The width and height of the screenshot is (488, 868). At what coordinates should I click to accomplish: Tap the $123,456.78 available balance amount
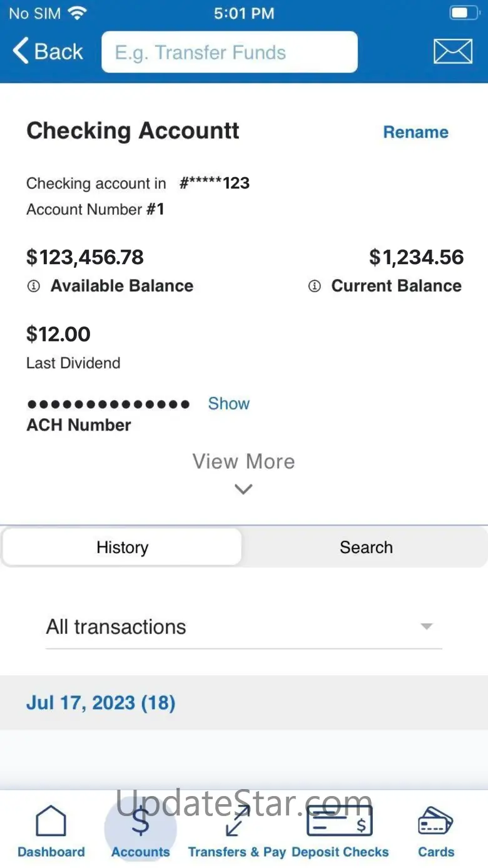click(85, 257)
